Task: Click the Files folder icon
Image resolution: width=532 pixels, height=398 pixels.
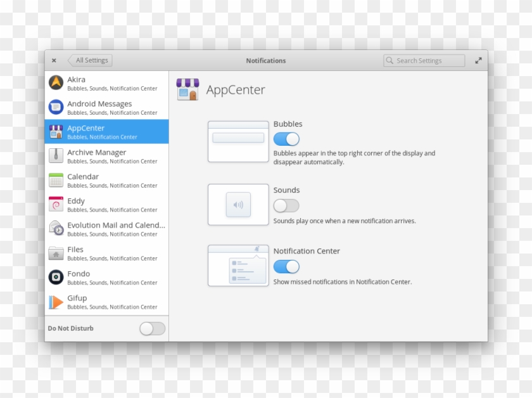Action: click(x=56, y=253)
